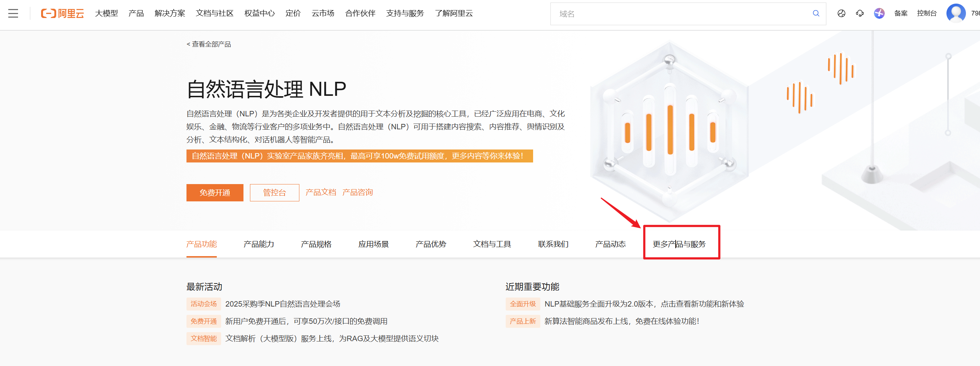This screenshot has height=366, width=980.
Task: Click the search magnifier icon
Action: pos(816,14)
